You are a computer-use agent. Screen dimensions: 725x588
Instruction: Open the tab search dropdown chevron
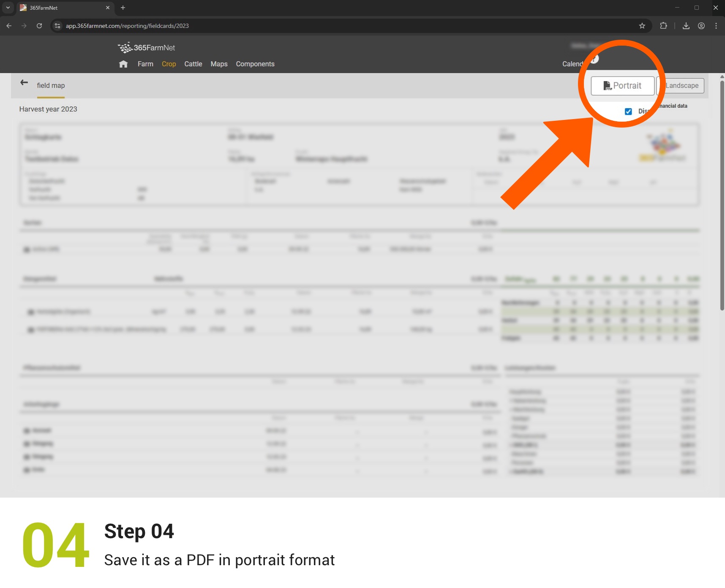point(8,8)
